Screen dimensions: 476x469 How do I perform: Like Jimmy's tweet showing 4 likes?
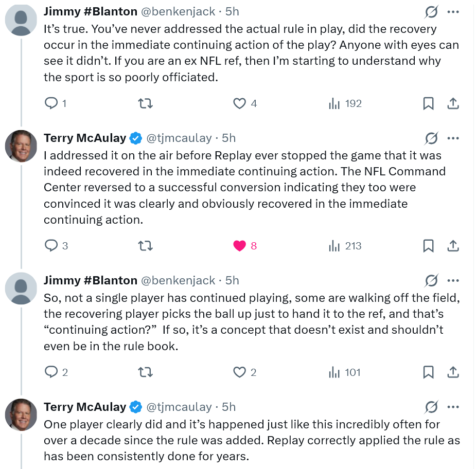point(240,104)
